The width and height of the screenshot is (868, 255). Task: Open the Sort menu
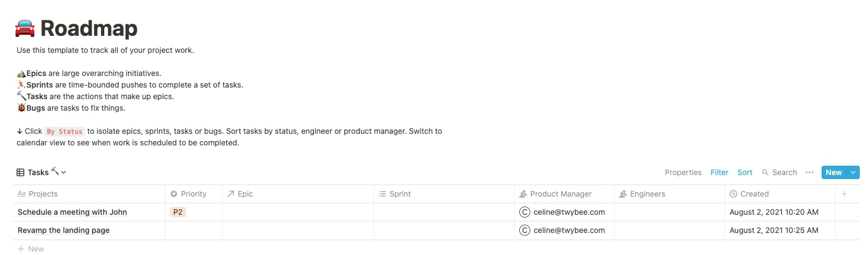point(744,172)
